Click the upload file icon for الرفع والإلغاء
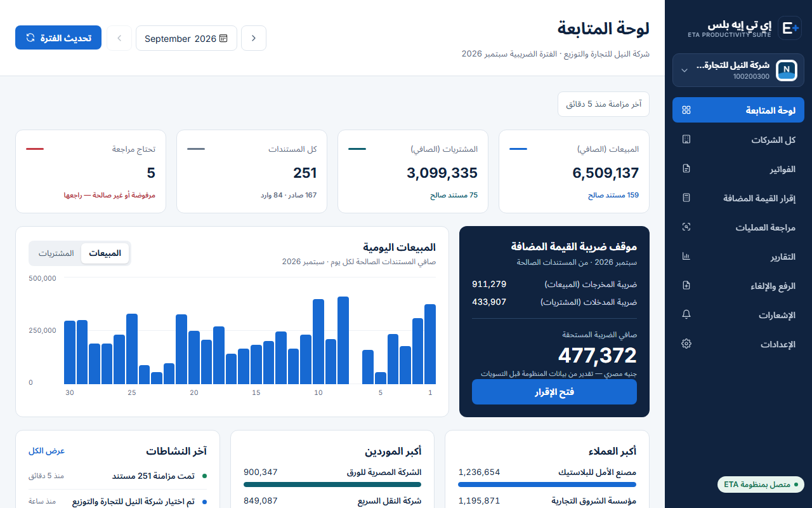Screen dimensions: 812x508 [686, 286]
